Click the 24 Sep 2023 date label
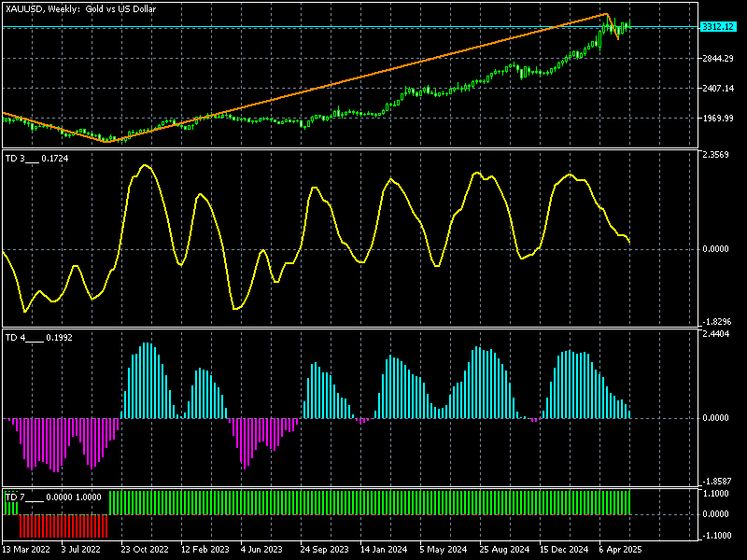747x560 pixels. 324,550
